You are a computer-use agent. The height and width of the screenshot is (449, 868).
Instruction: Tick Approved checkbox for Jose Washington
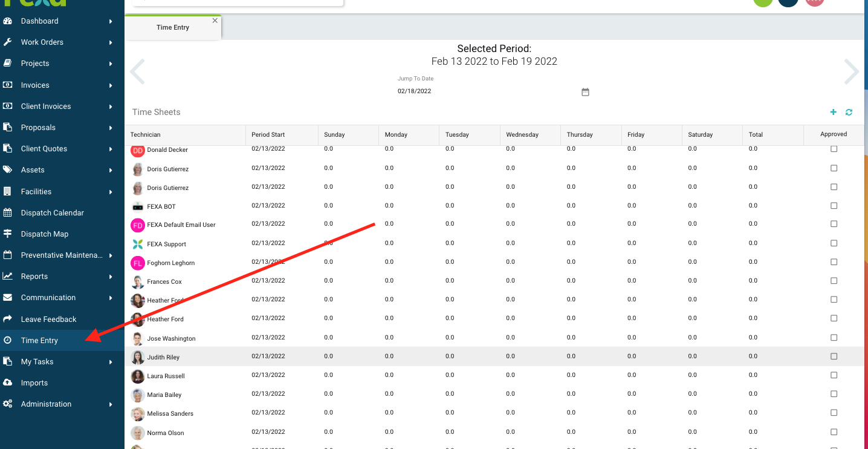pos(834,338)
